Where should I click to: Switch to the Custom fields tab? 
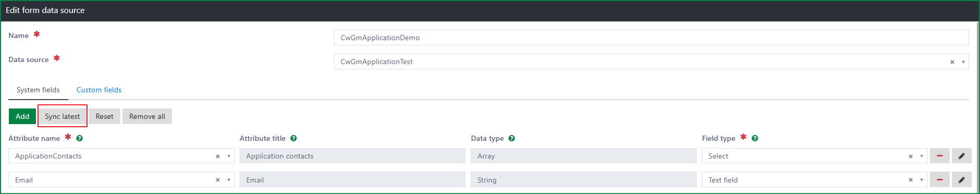click(99, 90)
